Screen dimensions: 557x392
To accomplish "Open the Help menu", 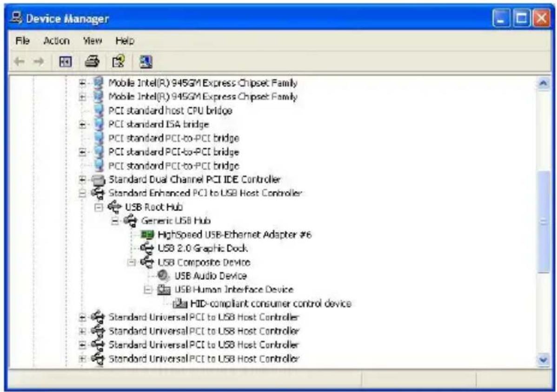I will pyautogui.click(x=125, y=41).
